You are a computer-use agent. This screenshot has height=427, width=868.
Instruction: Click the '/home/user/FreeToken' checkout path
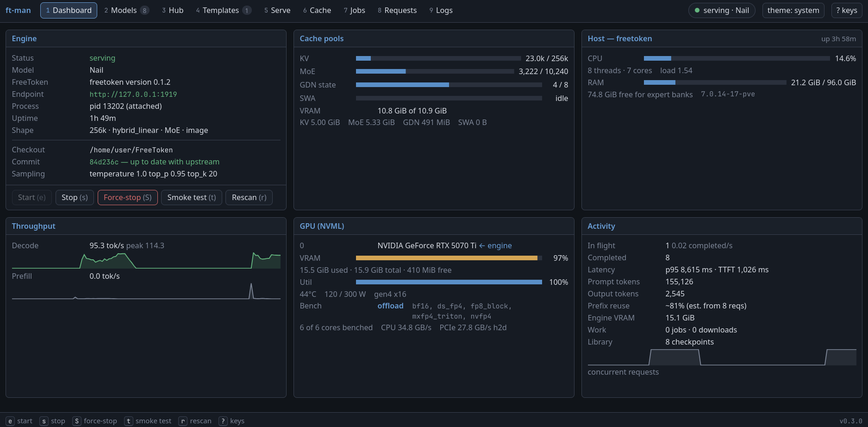click(131, 150)
